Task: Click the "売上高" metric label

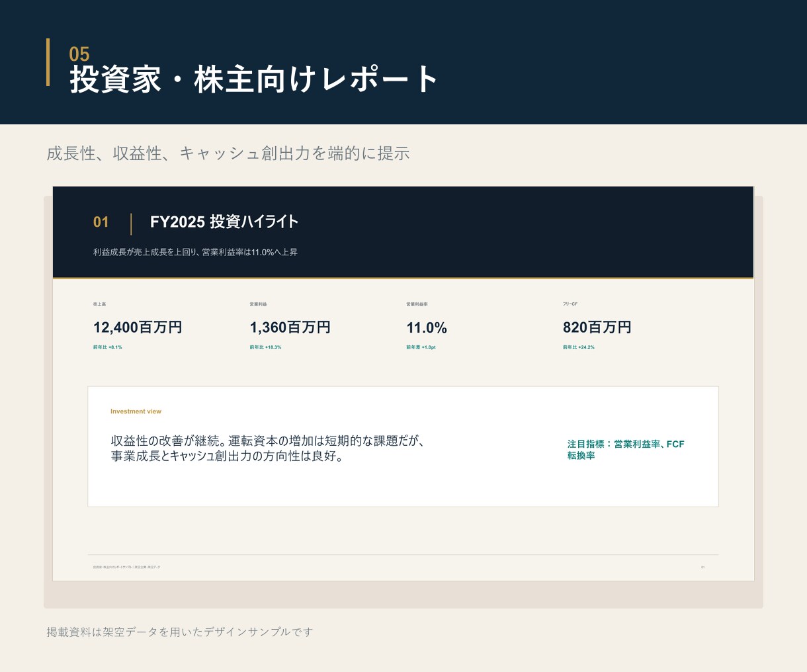Action: coord(99,304)
